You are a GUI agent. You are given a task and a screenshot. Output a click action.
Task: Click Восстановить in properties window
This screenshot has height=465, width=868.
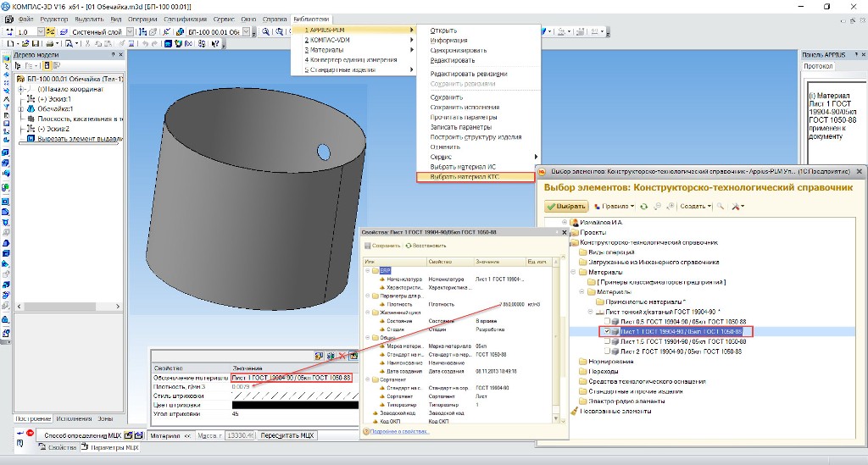click(x=426, y=246)
